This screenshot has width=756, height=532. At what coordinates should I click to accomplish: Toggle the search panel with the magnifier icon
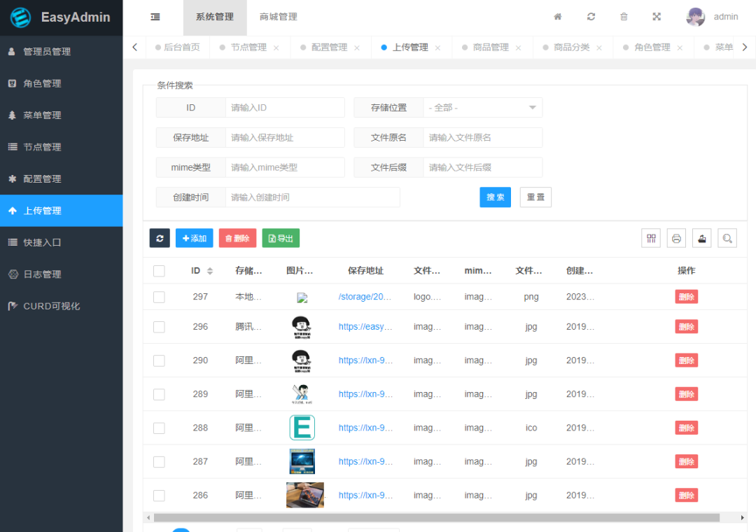[x=727, y=238]
